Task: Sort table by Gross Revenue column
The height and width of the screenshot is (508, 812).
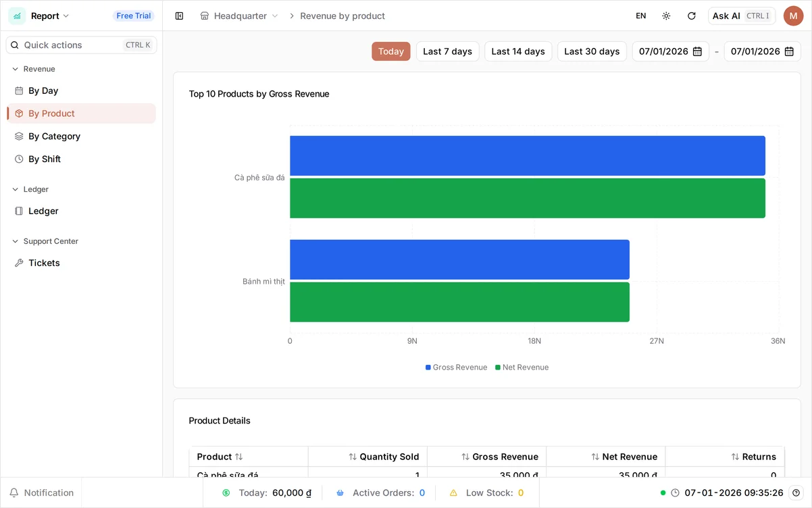Action: click(500, 457)
